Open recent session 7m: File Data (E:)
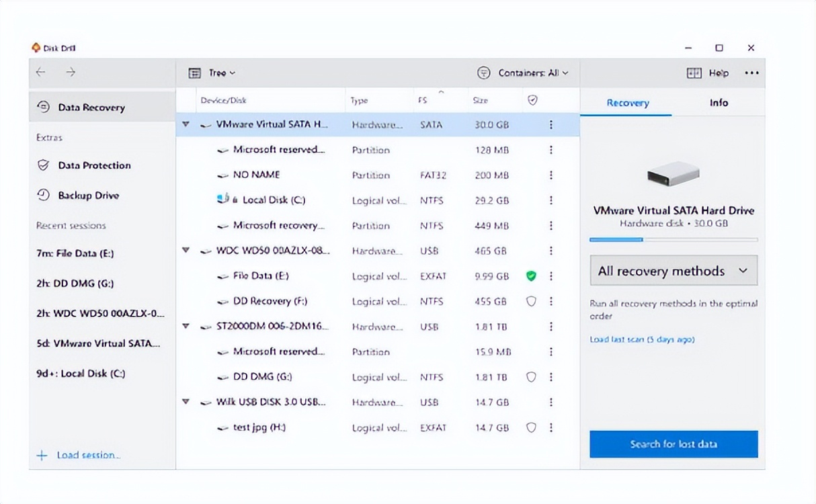Viewport: 816px width, 504px height. click(x=102, y=254)
